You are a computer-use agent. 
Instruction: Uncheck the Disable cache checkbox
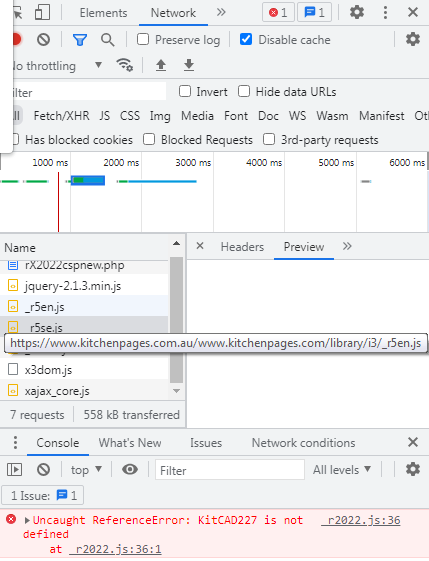(246, 39)
